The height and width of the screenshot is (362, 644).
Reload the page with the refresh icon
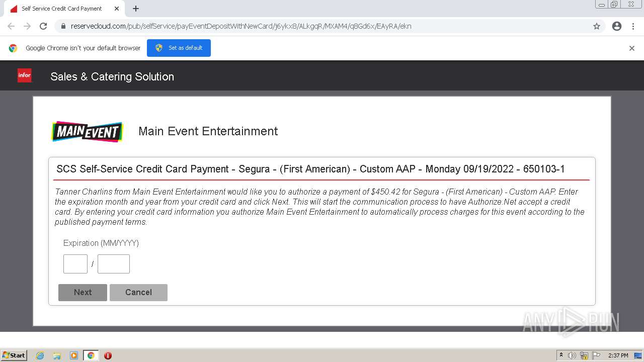tap(43, 26)
